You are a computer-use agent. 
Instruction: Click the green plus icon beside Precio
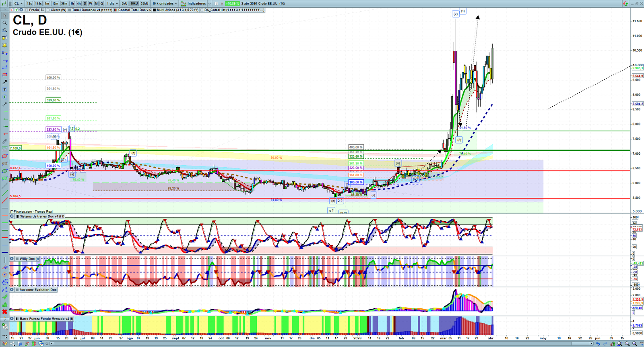pyautogui.click(x=17, y=10)
